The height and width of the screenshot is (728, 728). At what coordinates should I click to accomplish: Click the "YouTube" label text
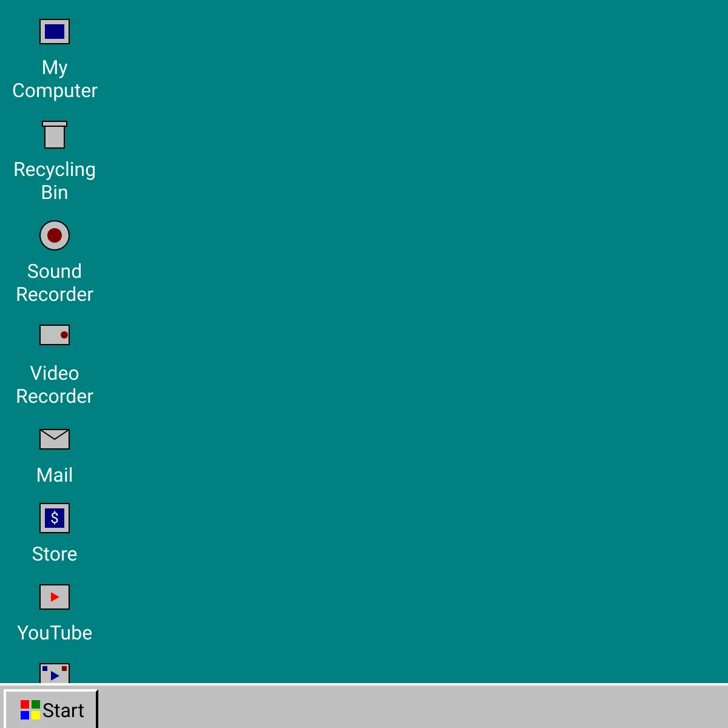[x=55, y=633]
